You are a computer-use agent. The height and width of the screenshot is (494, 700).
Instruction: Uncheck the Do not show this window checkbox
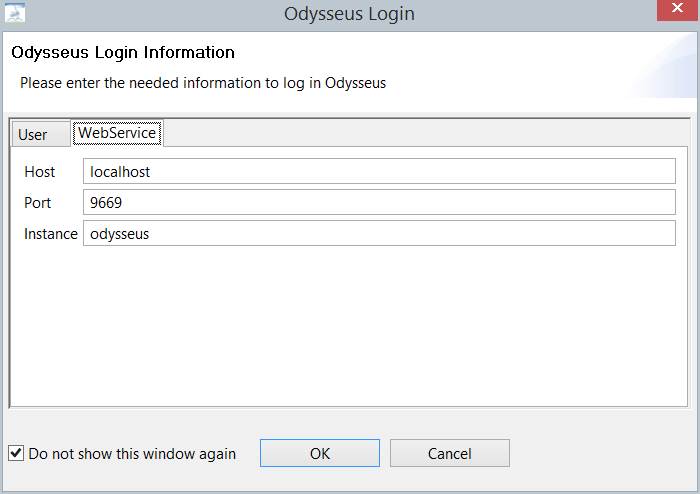[16, 453]
